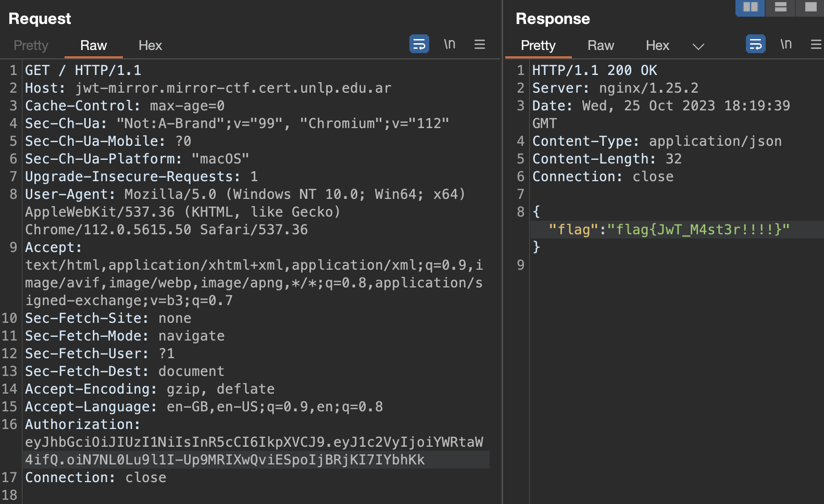Click the Sec-Fetch-Mode: navigate header
The image size is (824, 504).
click(x=125, y=336)
